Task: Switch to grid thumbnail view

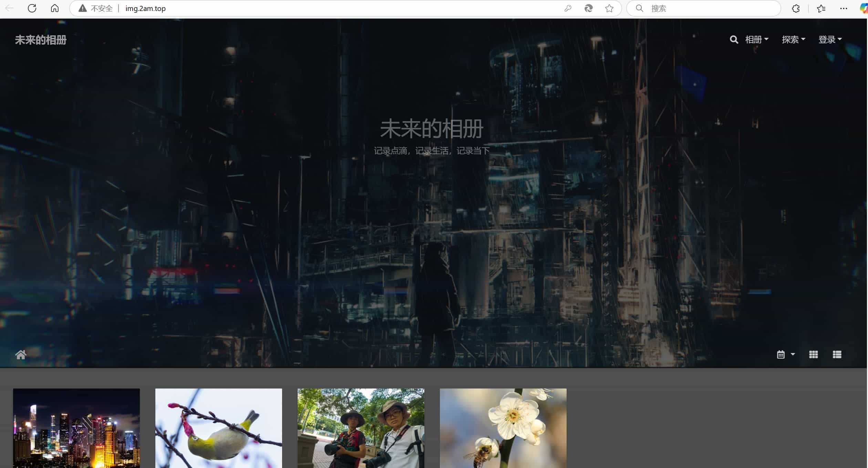Action: click(x=813, y=354)
